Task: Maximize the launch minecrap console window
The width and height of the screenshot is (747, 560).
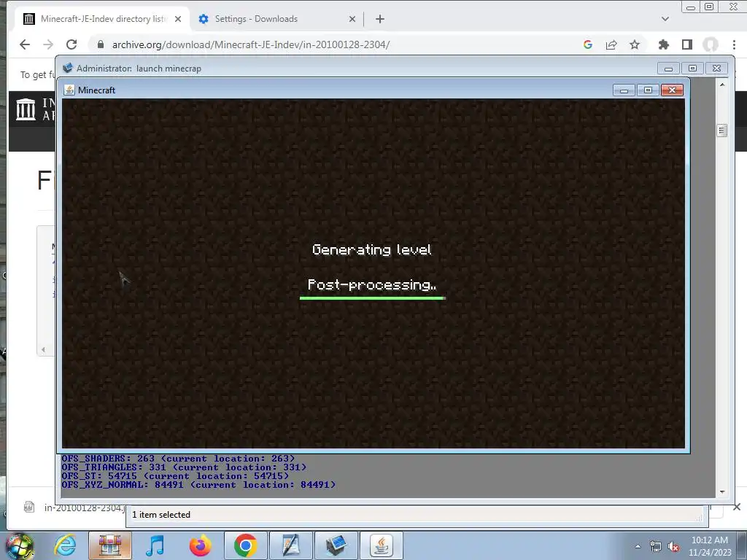Action: (x=693, y=69)
